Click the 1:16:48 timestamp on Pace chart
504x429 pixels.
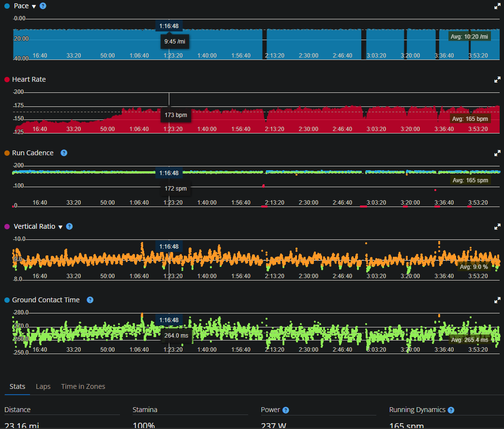169,26
